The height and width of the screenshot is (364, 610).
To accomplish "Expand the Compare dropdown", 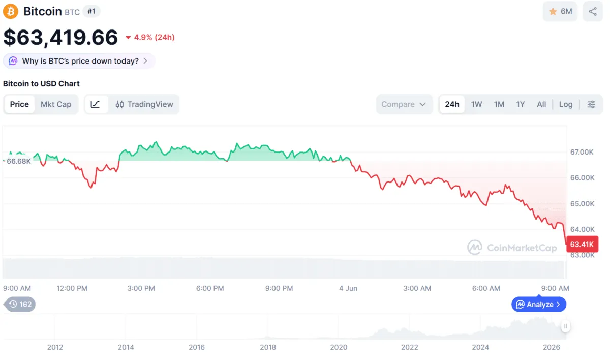I will (x=404, y=104).
